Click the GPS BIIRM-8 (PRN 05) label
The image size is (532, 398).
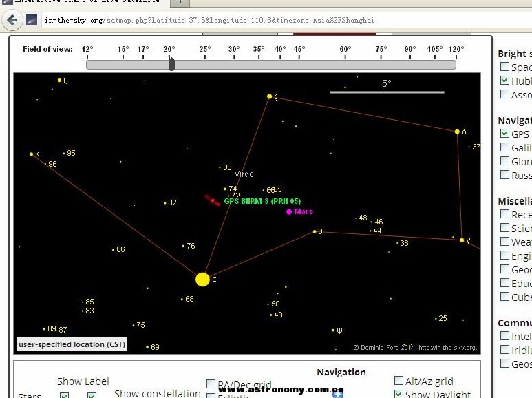pos(262,201)
